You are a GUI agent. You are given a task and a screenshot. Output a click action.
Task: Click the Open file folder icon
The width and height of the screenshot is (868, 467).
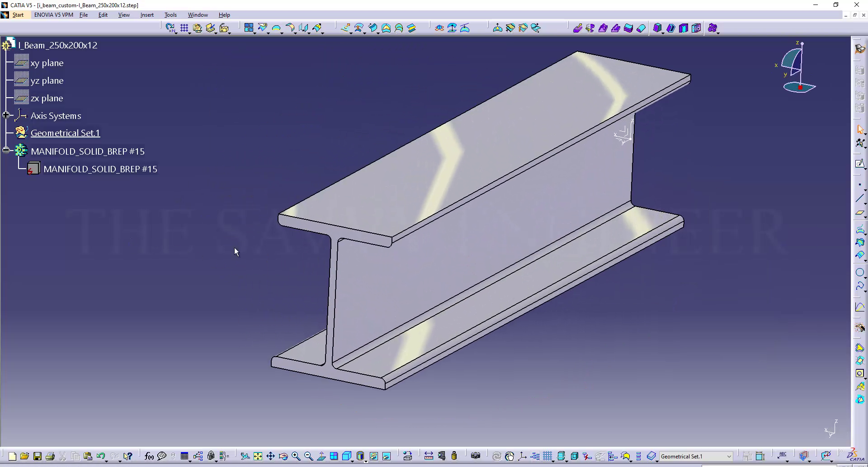pyautogui.click(x=25, y=456)
